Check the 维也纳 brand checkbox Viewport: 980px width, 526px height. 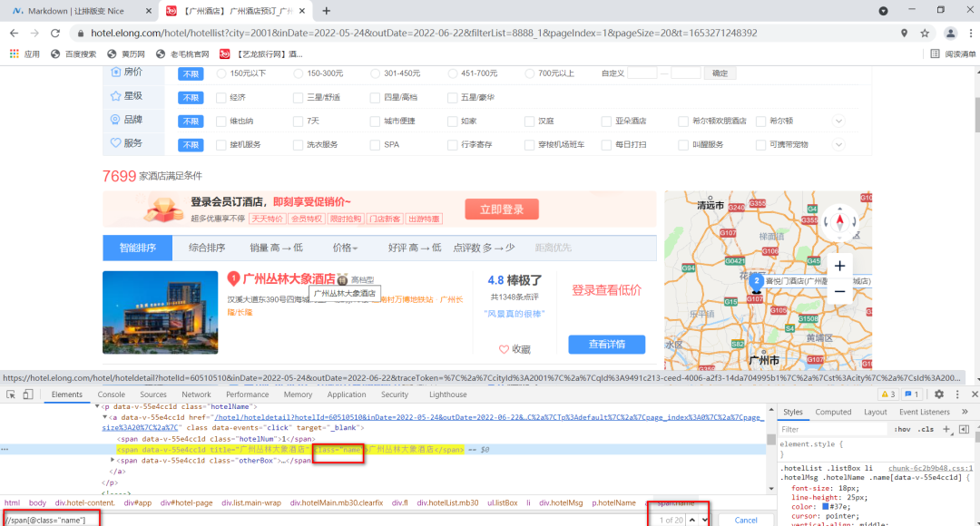pos(221,122)
